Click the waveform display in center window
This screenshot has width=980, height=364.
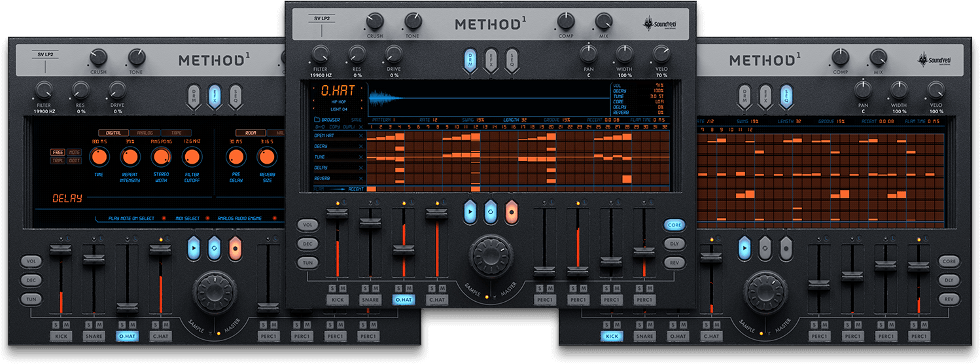click(489, 98)
